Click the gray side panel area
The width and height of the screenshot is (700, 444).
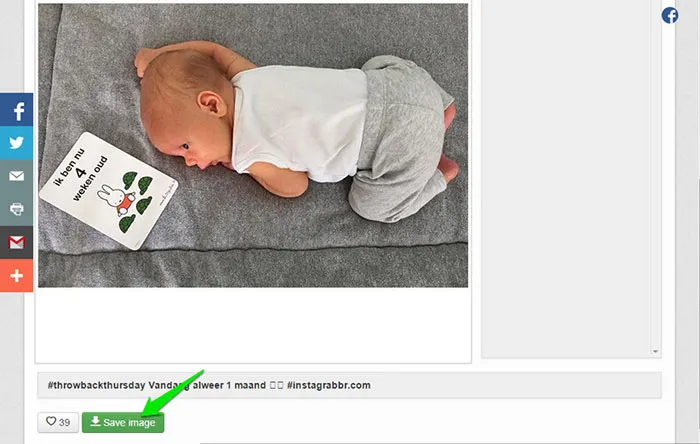566,178
